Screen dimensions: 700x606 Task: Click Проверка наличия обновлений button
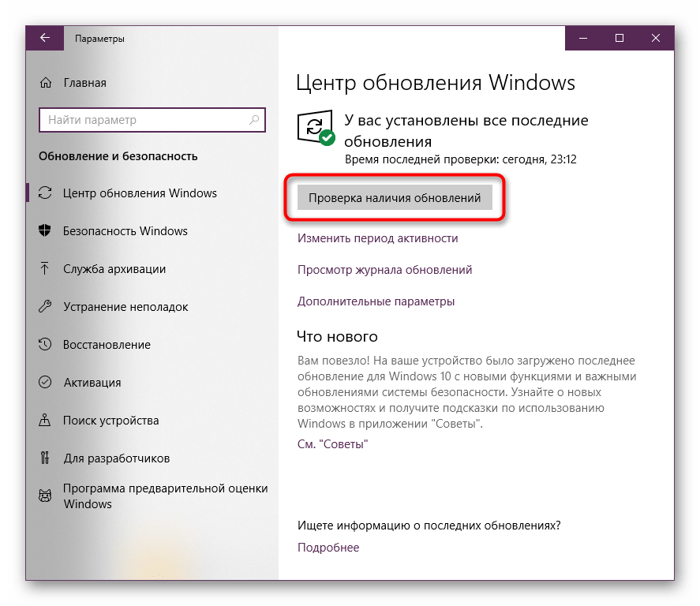coord(395,198)
